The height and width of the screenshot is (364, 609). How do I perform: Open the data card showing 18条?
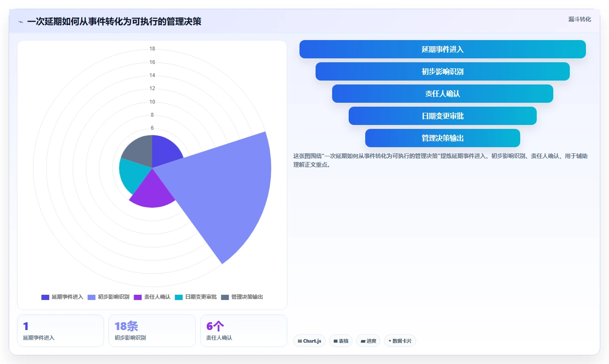[152, 330]
